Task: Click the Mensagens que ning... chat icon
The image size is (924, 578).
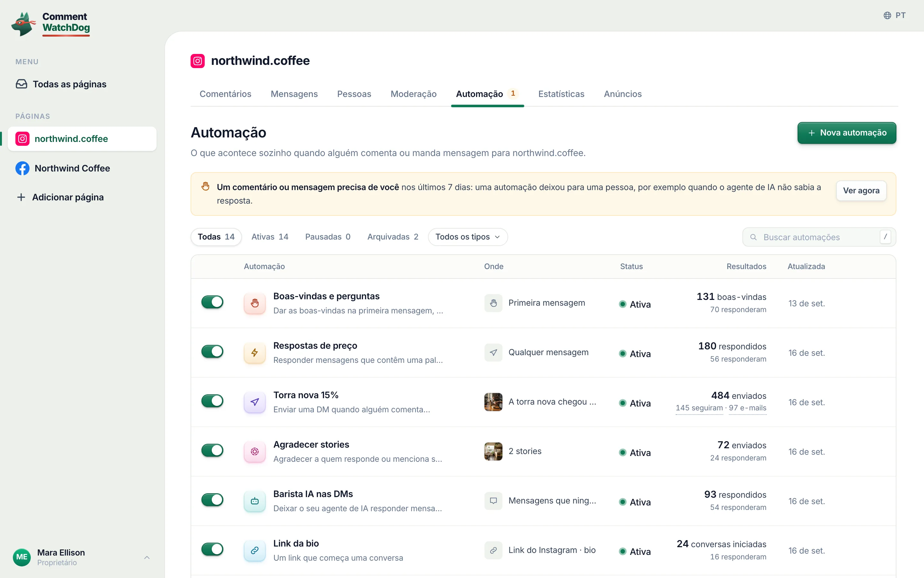Action: tap(493, 501)
